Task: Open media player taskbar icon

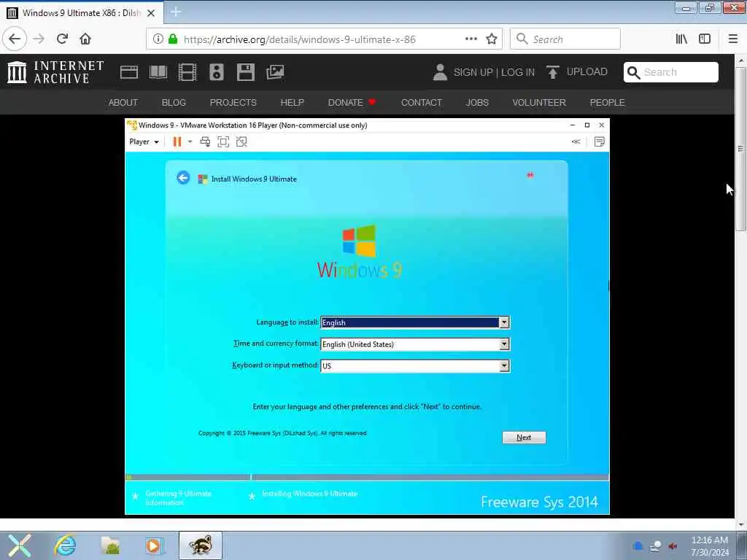Action: point(154,545)
